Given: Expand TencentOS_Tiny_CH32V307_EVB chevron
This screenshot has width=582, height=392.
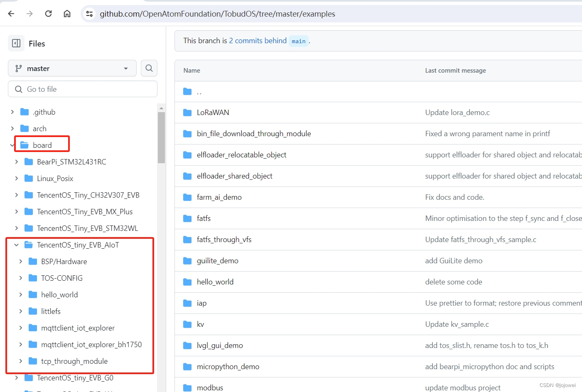Looking at the screenshot, I should tap(17, 195).
